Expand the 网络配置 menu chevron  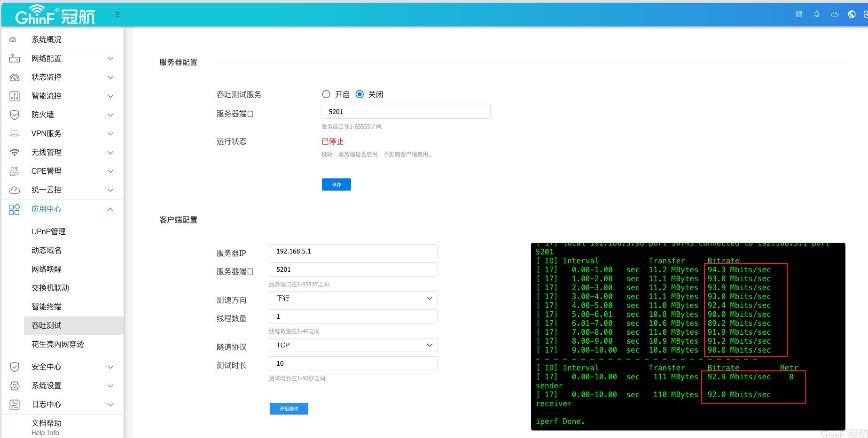click(x=110, y=59)
